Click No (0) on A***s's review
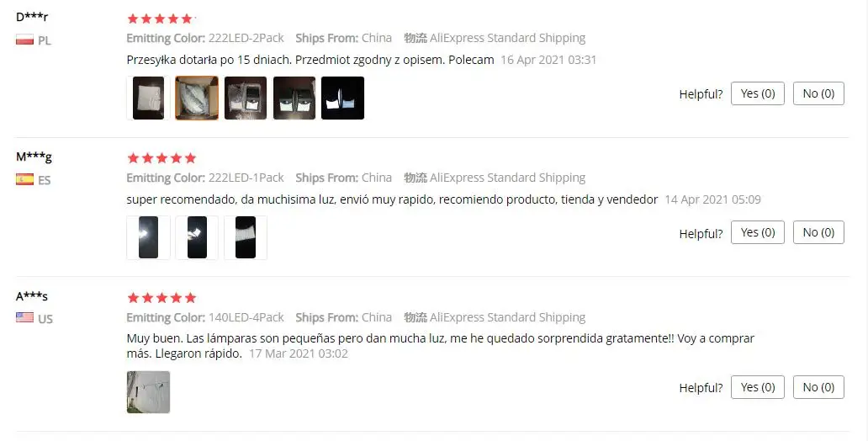 point(818,387)
